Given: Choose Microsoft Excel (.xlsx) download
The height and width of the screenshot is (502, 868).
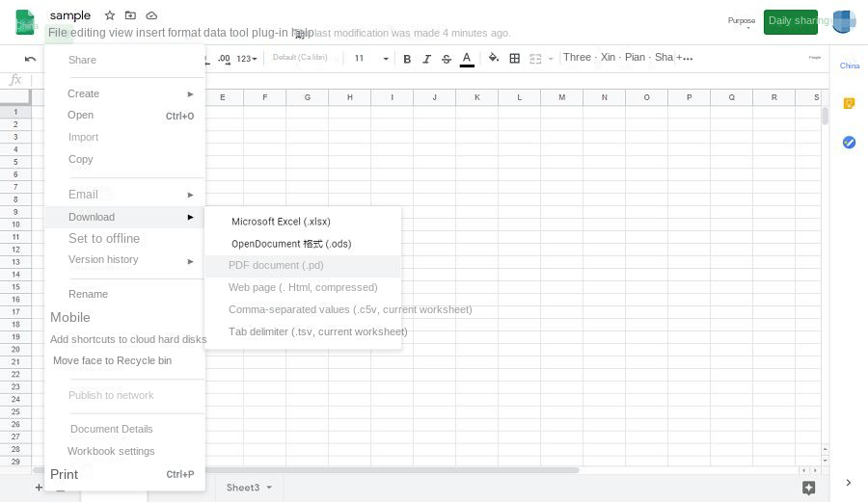Looking at the screenshot, I should click(x=281, y=222).
